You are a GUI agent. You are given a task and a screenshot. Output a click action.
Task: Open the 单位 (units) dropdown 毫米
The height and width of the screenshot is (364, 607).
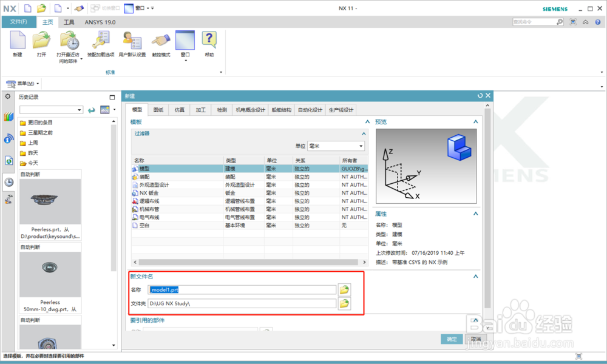(x=336, y=146)
